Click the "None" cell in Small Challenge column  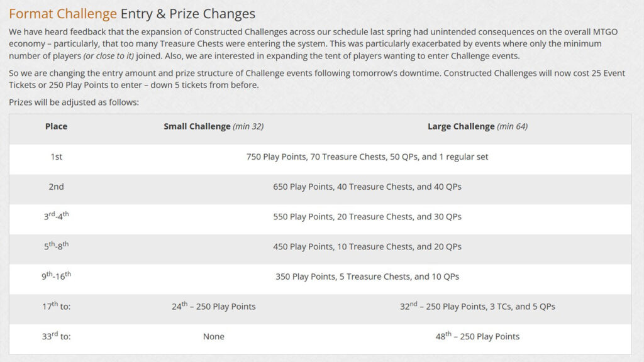pyautogui.click(x=213, y=336)
